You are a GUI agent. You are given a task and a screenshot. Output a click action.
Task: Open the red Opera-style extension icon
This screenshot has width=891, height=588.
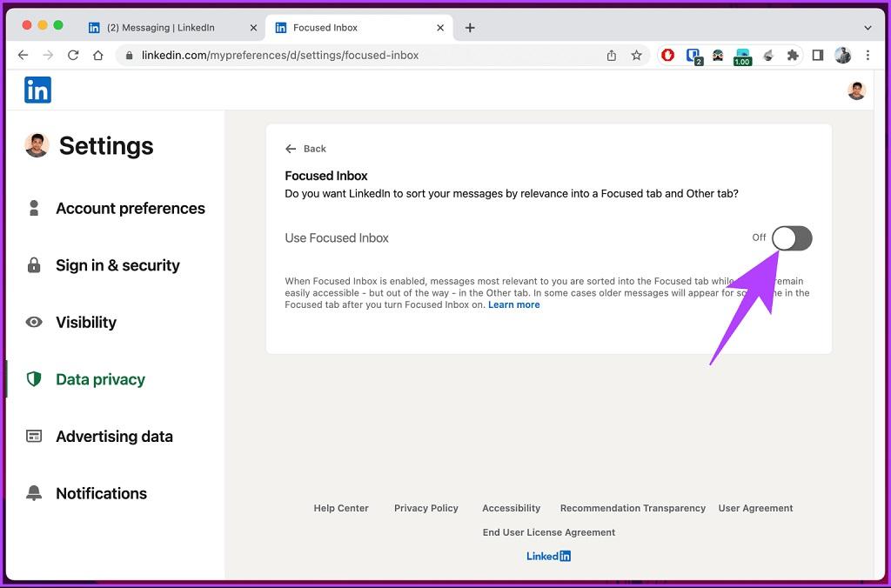(x=667, y=55)
